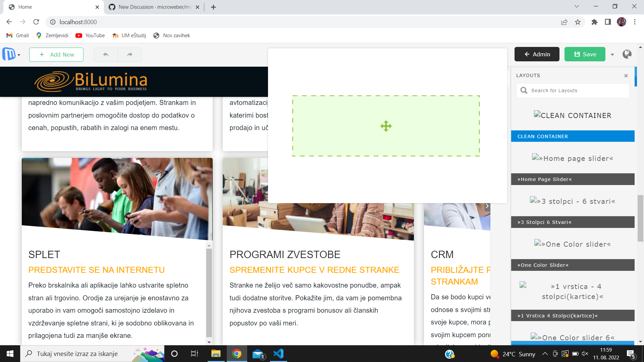The width and height of the screenshot is (644, 362).
Task: Select the Clean Container layout
Action: point(573,136)
